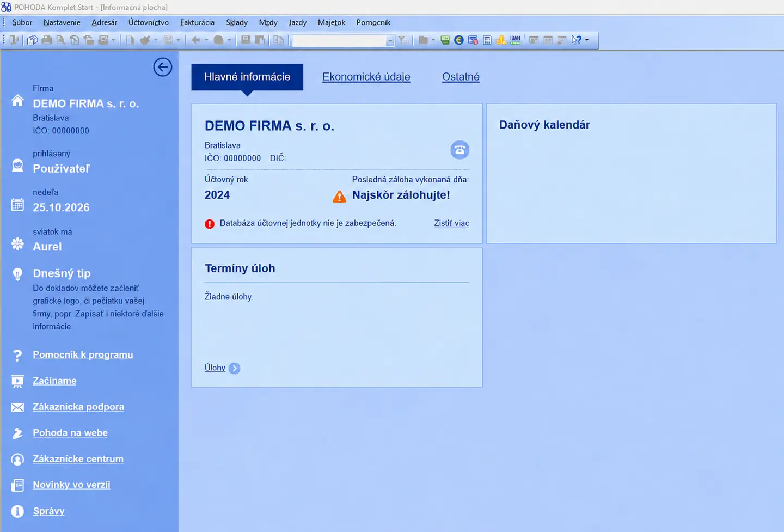Viewport: 784px width, 532px height.
Task: Expand the dropdown arrow beside help cursor icon
Action: pyautogui.click(x=587, y=40)
